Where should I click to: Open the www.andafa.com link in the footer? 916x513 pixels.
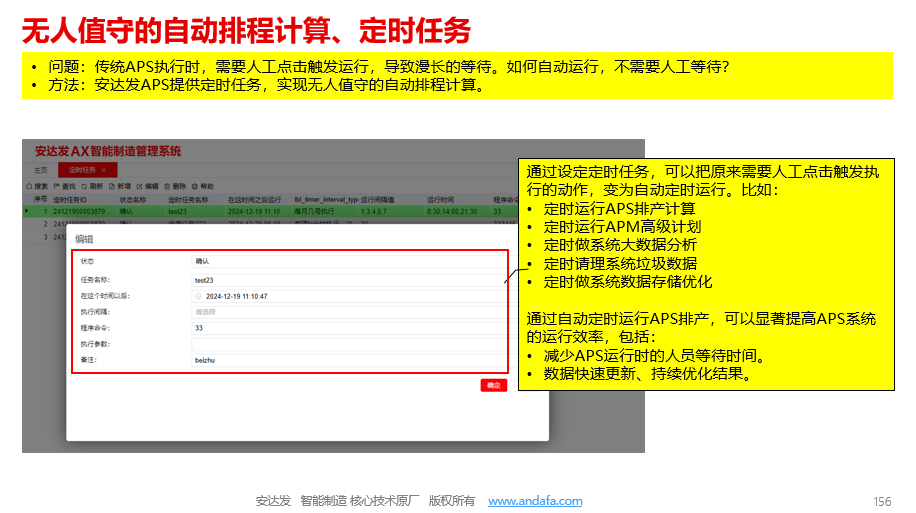535,501
